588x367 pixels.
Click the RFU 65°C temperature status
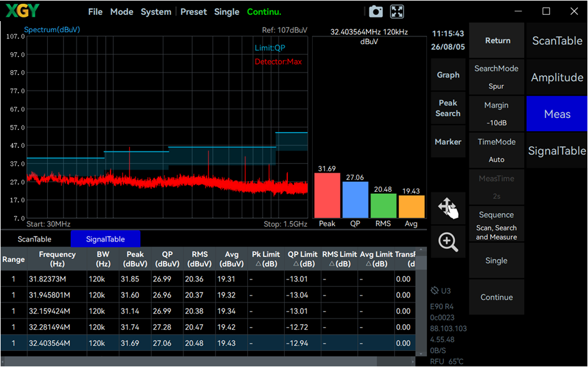447,361
